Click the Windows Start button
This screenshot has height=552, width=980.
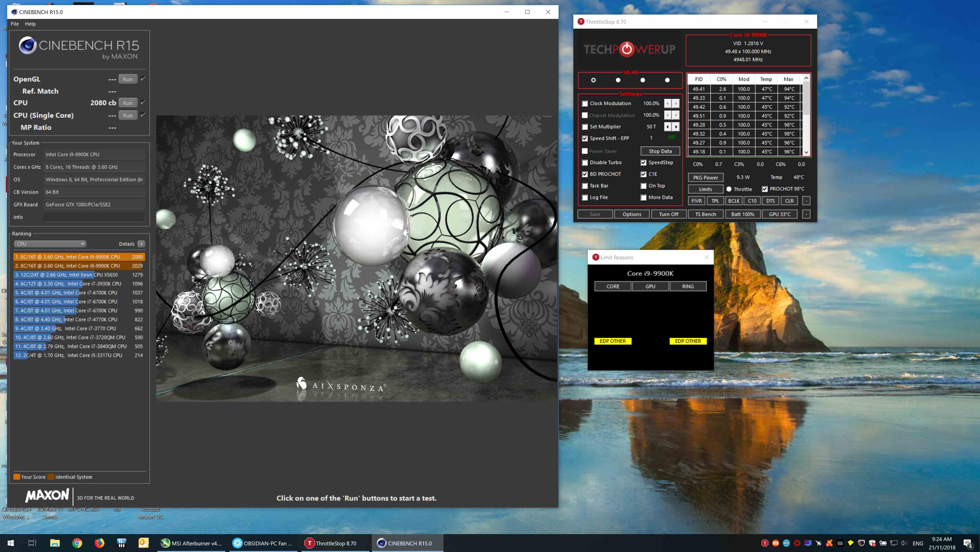pyautogui.click(x=11, y=543)
